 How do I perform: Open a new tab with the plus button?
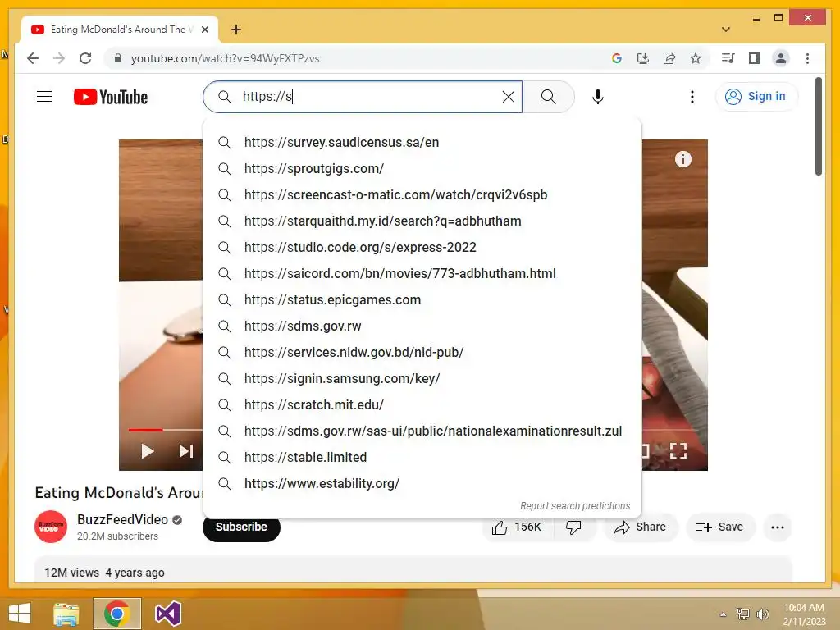236,30
